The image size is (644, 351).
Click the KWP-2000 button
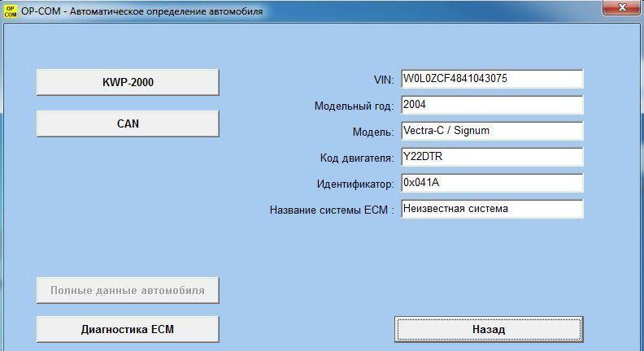tap(128, 82)
